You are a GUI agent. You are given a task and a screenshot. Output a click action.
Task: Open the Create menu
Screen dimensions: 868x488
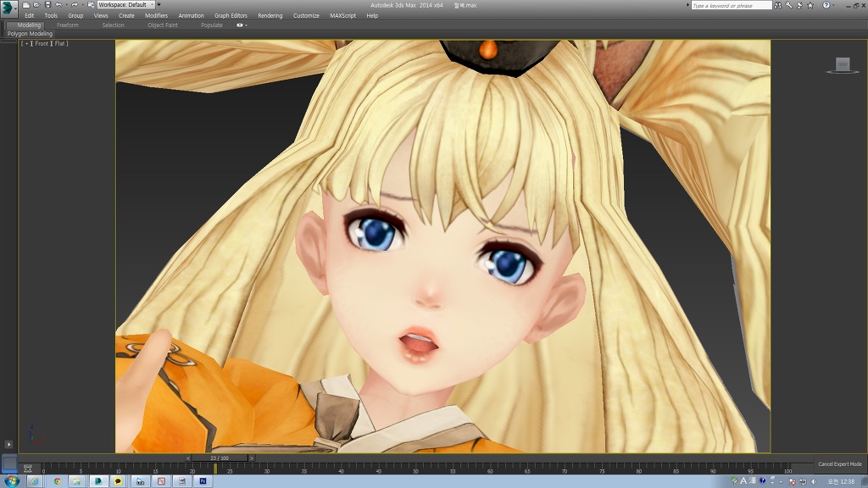click(x=126, y=15)
